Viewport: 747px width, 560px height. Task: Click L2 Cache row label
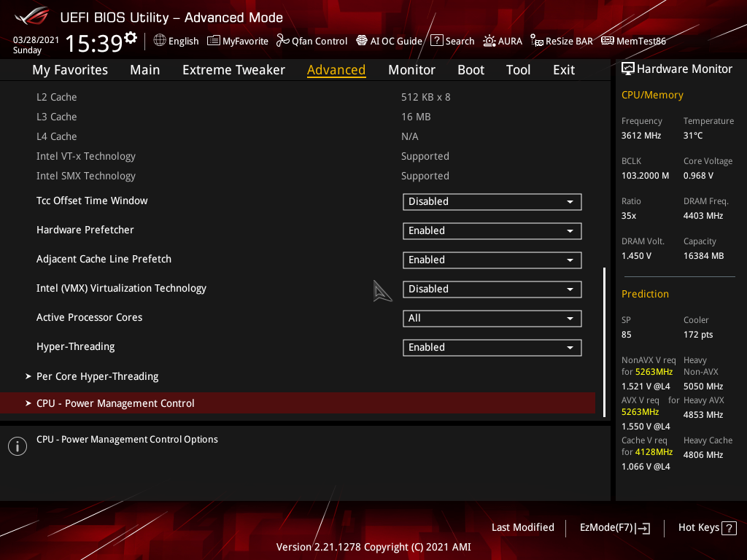56,97
